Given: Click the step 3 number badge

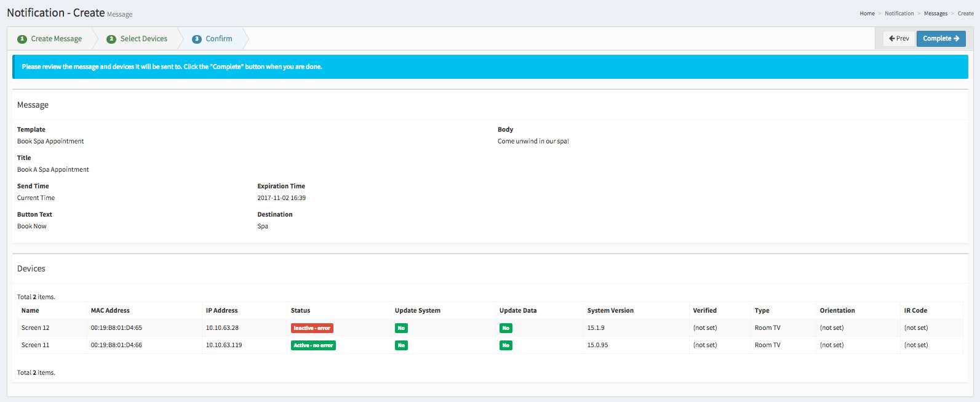Looking at the screenshot, I should pyautogui.click(x=197, y=39).
